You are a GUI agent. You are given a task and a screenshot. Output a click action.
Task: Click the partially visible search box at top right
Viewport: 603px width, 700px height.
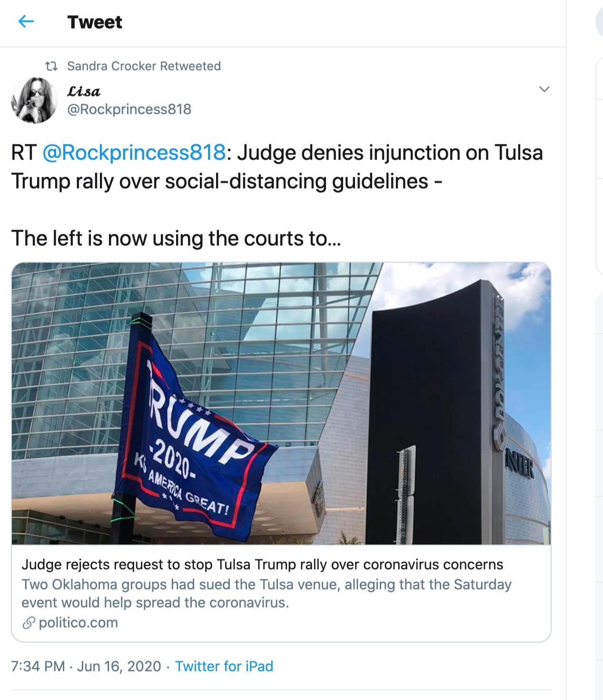tap(599, 22)
